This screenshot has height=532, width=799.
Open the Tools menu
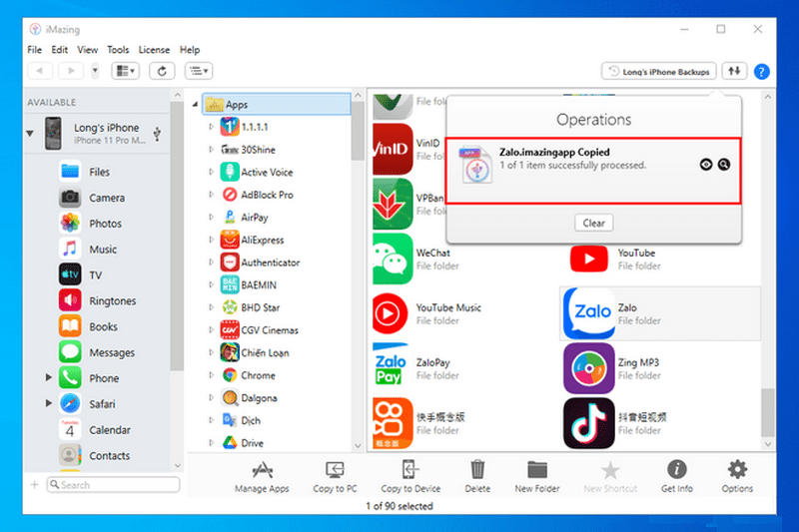[118, 50]
